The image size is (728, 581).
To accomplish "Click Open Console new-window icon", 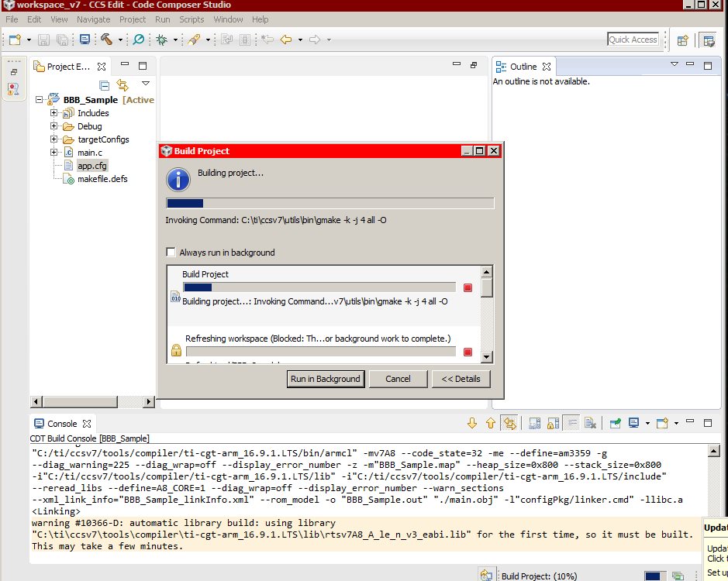I will click(x=662, y=423).
